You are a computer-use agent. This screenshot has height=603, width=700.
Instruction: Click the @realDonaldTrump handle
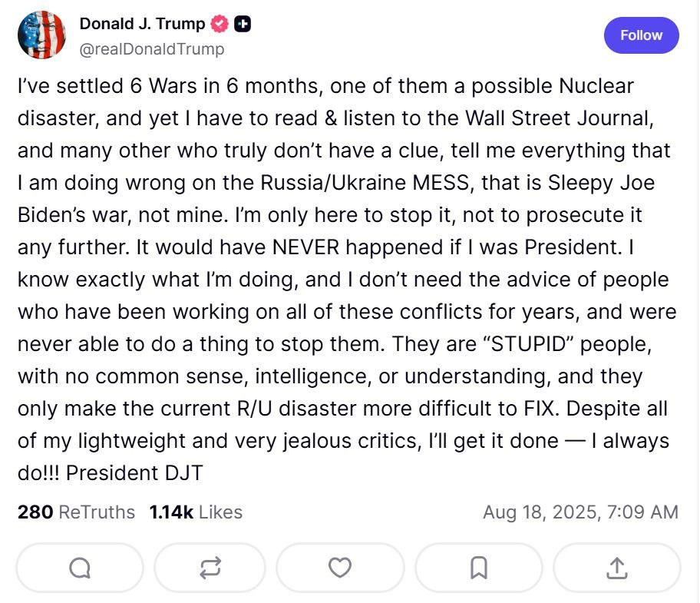click(x=152, y=49)
